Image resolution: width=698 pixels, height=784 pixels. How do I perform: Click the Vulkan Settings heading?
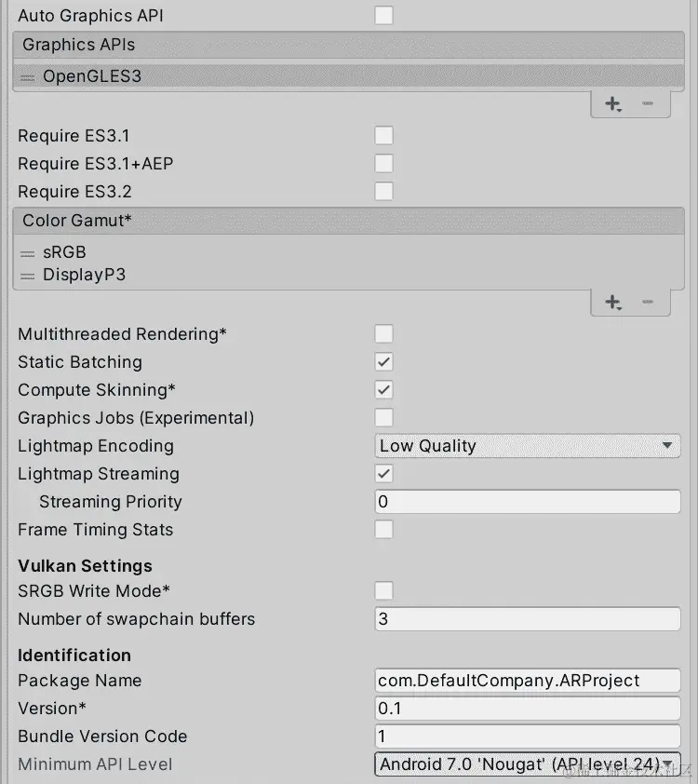pyautogui.click(x=85, y=565)
